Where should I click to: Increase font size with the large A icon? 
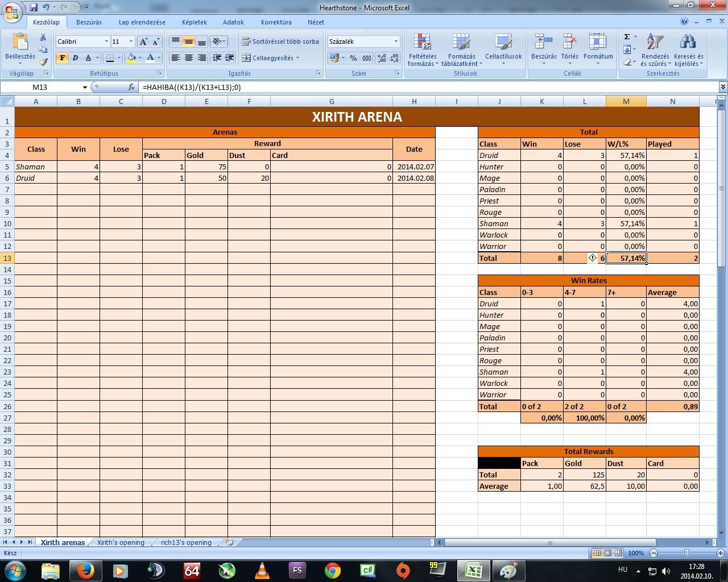coord(144,41)
